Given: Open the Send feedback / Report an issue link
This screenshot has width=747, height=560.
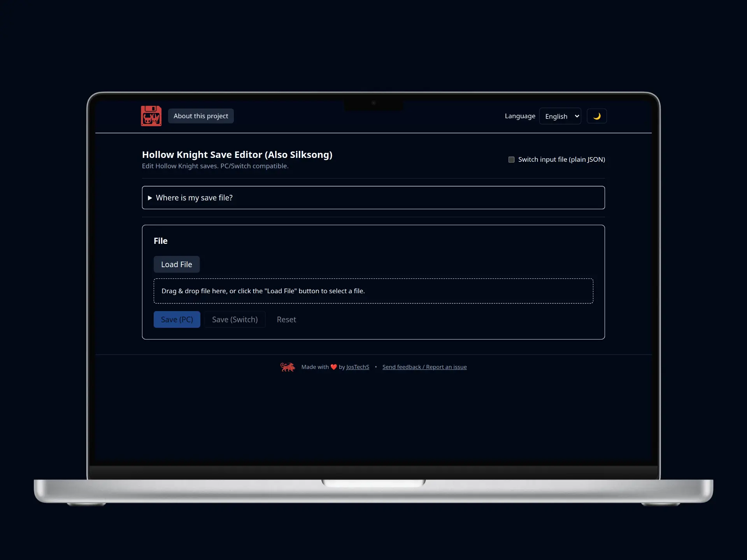Looking at the screenshot, I should coord(424,367).
